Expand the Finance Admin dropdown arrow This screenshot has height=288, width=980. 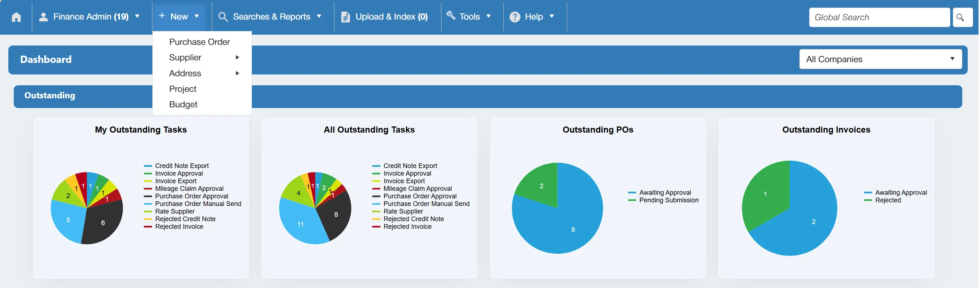[137, 16]
